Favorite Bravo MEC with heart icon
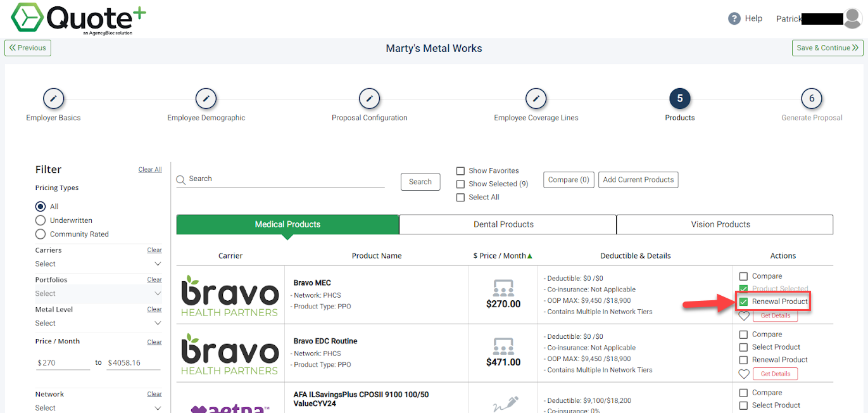The height and width of the screenshot is (413, 868). click(x=744, y=315)
